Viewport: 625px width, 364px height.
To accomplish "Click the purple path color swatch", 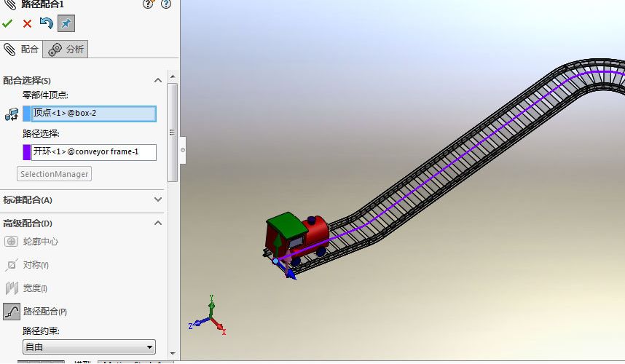I will (x=27, y=152).
